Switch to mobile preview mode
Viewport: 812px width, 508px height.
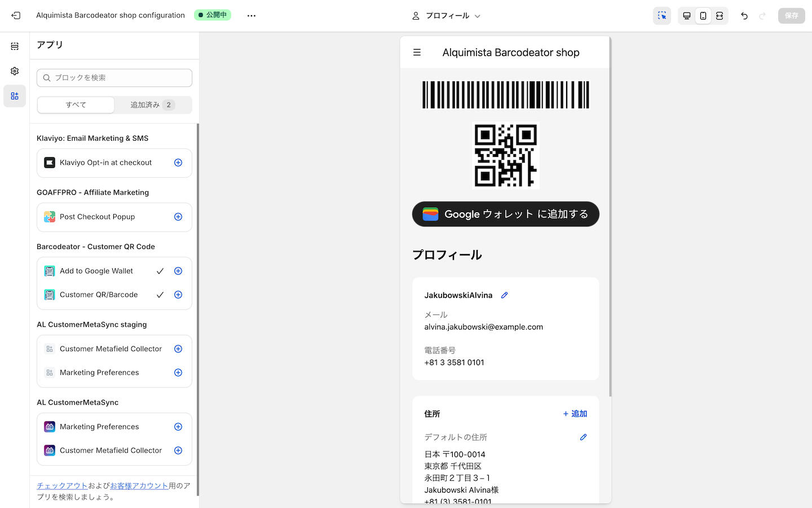[x=703, y=16]
